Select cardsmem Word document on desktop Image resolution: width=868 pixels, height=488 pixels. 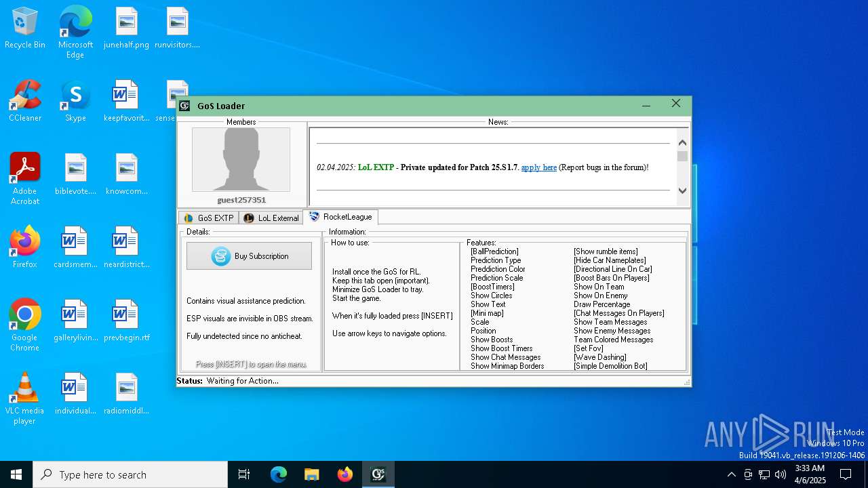75,247
